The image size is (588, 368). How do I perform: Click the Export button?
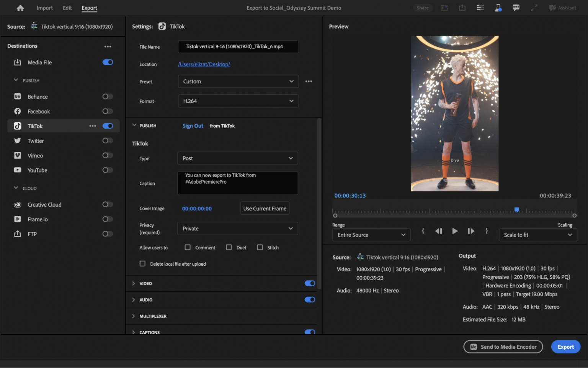565,347
